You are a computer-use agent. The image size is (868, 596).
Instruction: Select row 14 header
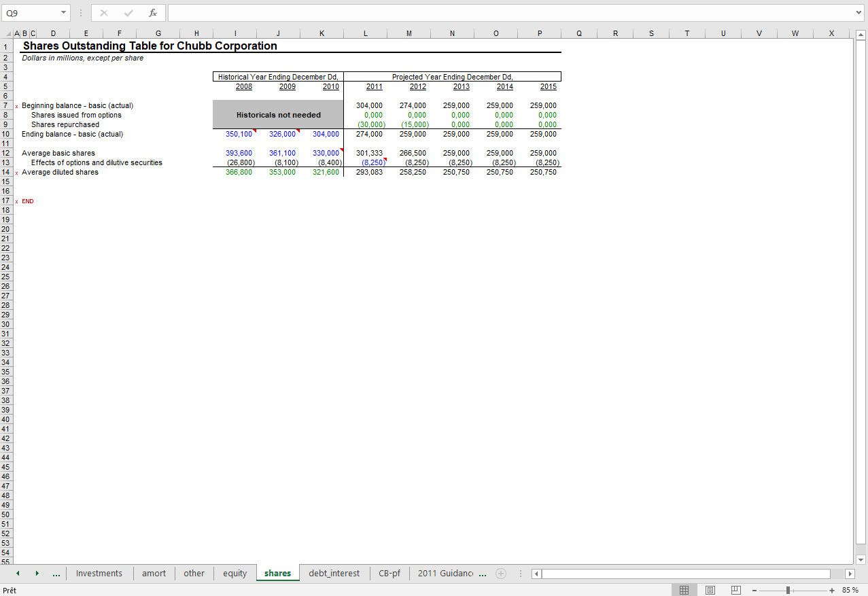pyautogui.click(x=5, y=172)
